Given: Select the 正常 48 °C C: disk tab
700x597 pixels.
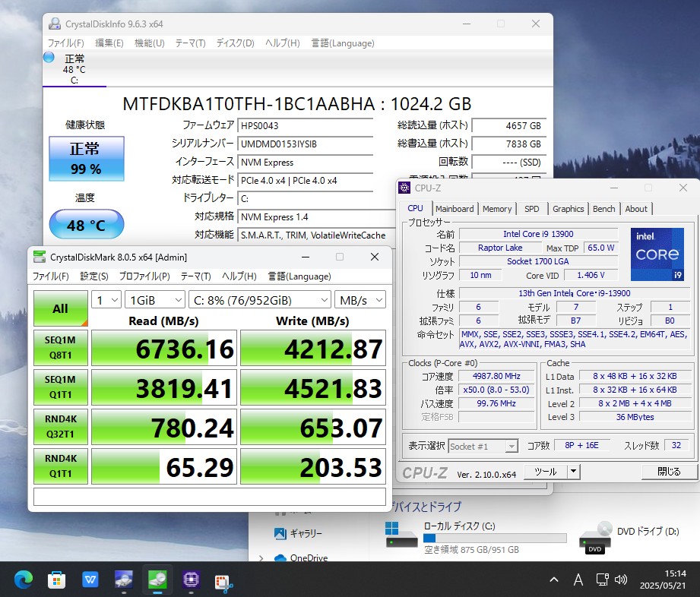Looking at the screenshot, I should (74, 69).
